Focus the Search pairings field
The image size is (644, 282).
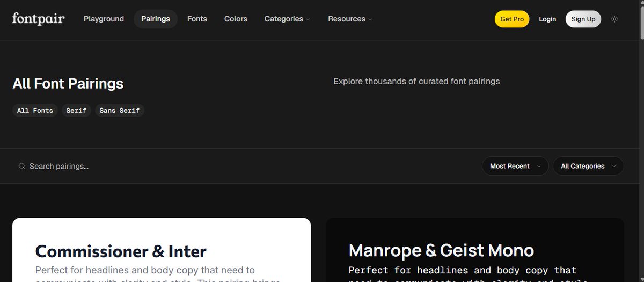click(x=244, y=166)
